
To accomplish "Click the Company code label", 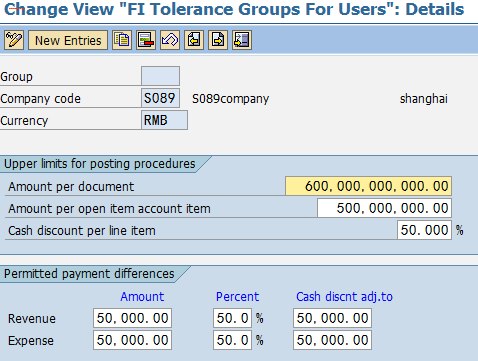I will 40,99.
